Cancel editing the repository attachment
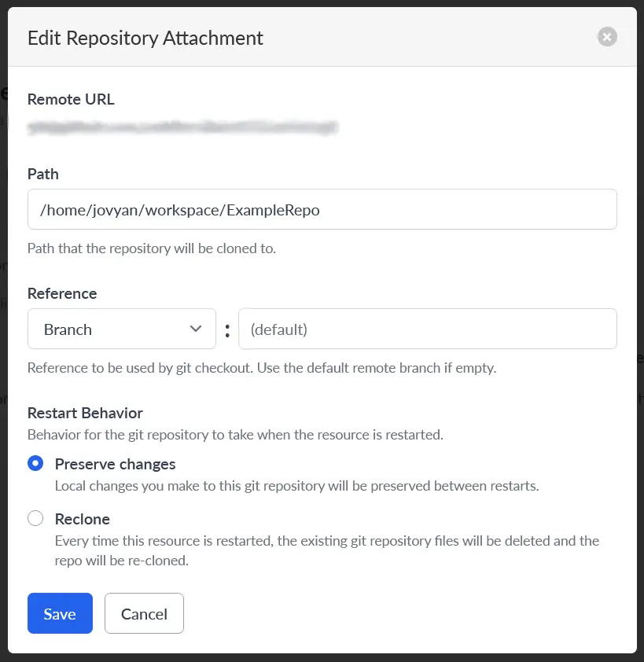 (144, 613)
